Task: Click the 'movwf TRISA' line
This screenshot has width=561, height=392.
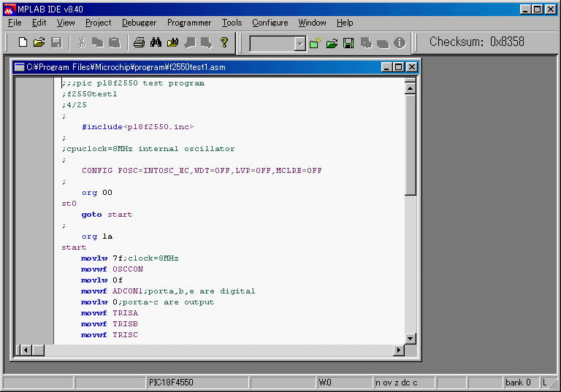Action: 110,313
